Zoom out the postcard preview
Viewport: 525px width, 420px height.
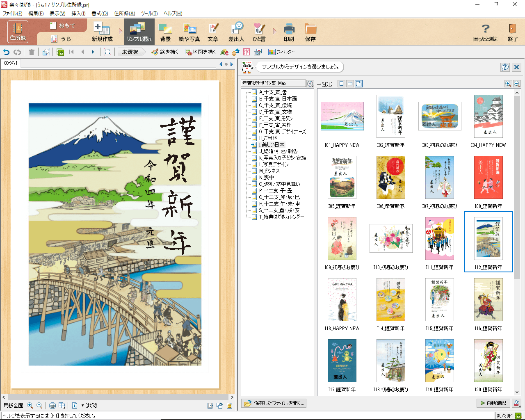(39, 406)
